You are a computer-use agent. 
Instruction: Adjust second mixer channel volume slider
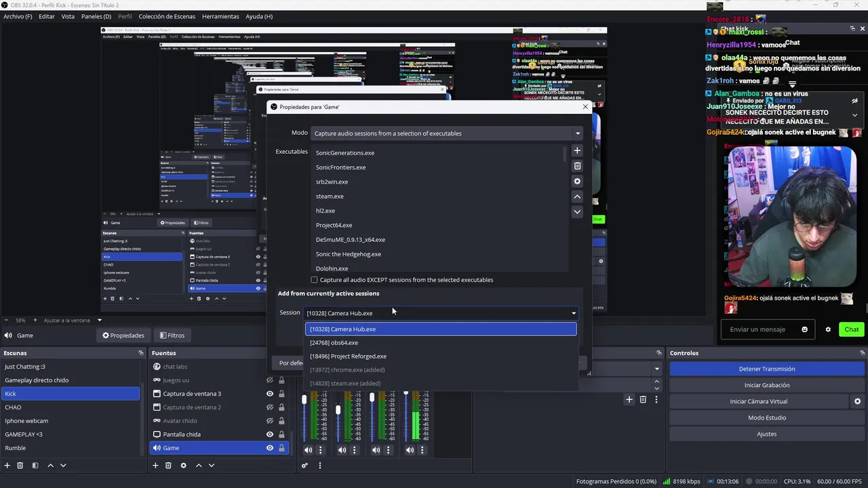pyautogui.click(x=338, y=410)
